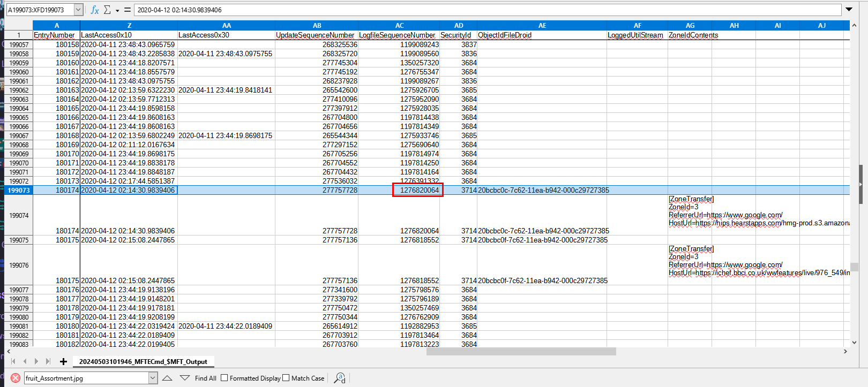Click Find Previous up arrow
868x387 pixels.
point(167,378)
